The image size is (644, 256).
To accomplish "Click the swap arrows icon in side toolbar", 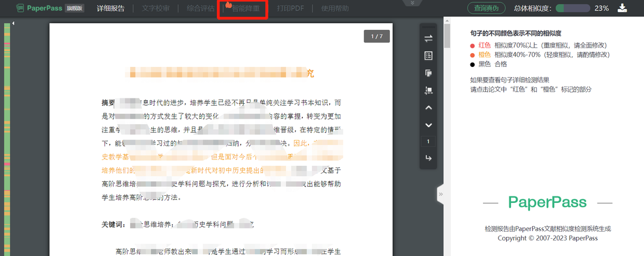I will coord(428,38).
